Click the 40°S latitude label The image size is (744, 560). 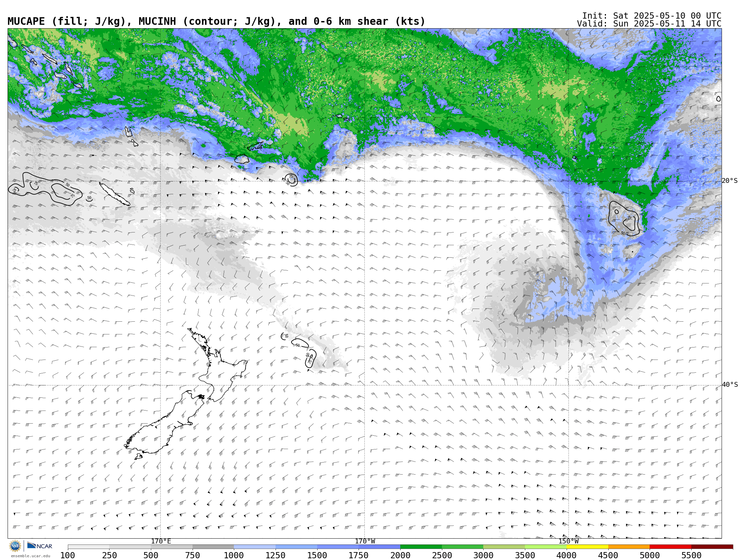point(730,385)
